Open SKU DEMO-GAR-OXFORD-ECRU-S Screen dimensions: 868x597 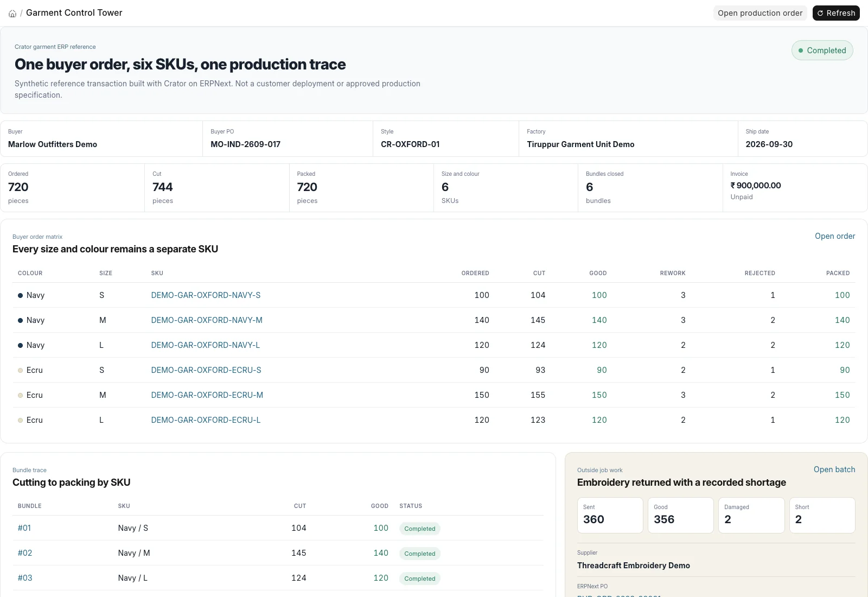(206, 370)
